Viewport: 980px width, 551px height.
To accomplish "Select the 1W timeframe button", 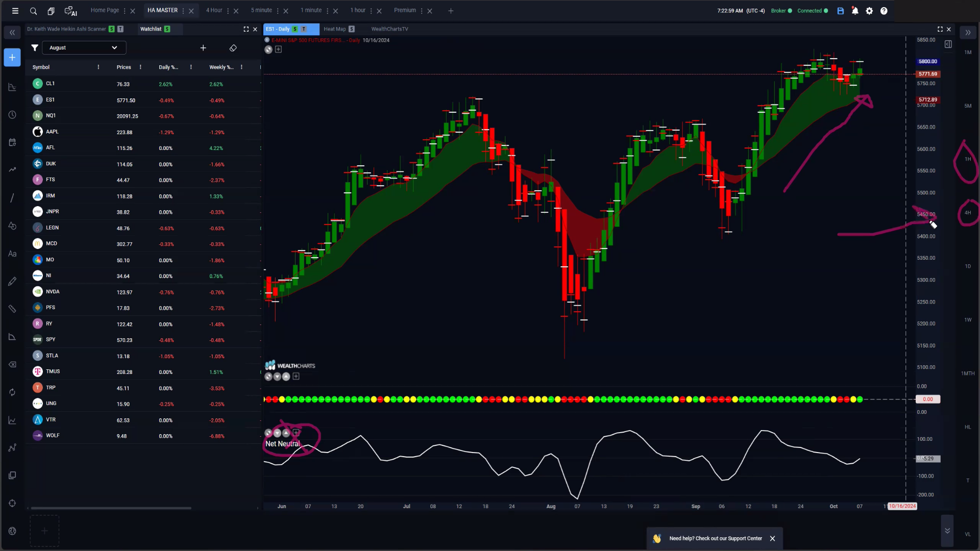I will point(968,320).
